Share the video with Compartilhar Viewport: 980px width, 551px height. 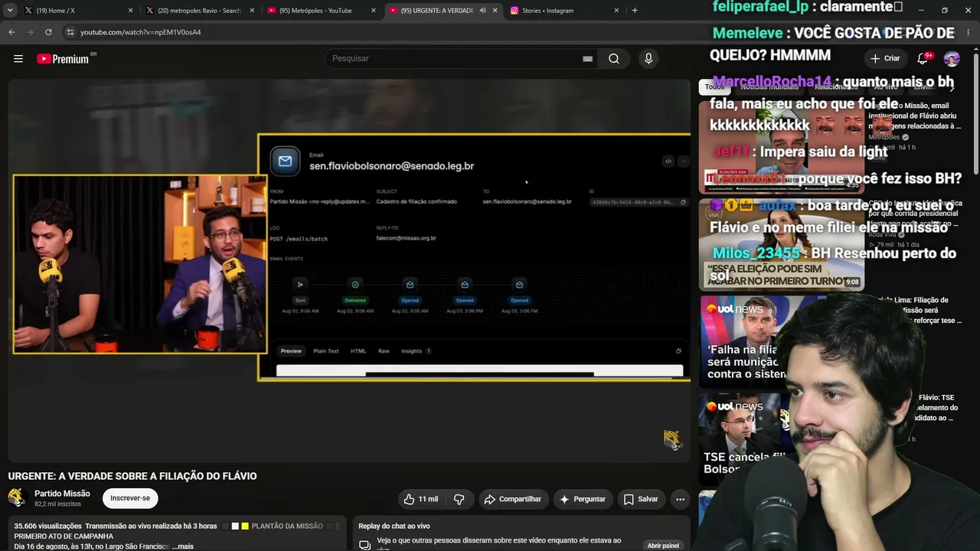512,499
